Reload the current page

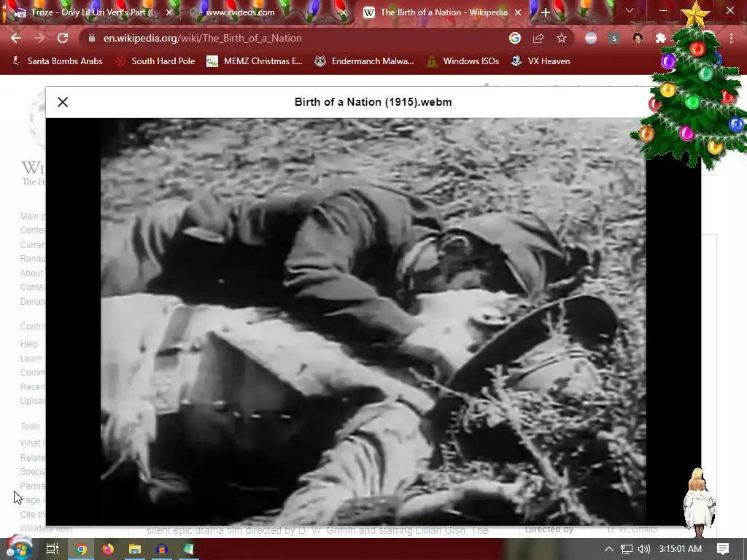tap(63, 38)
